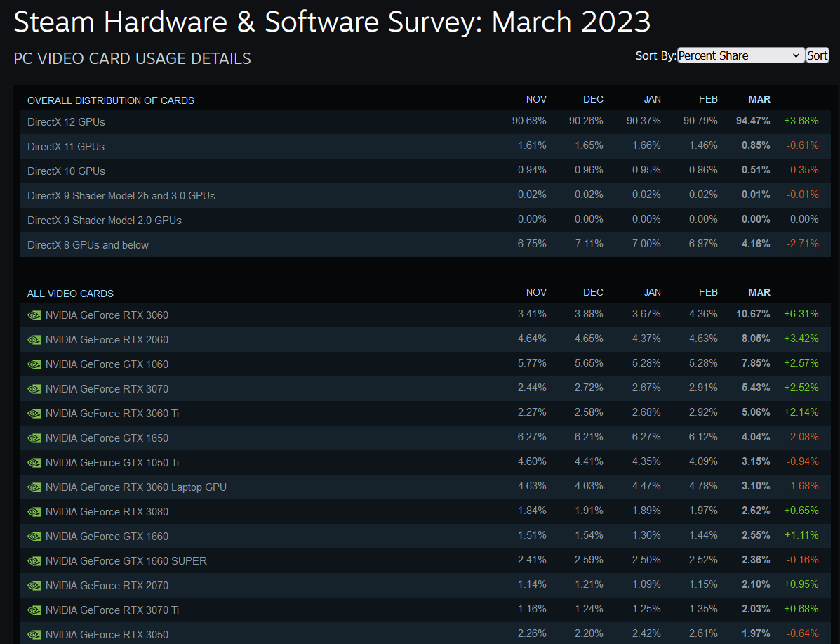The width and height of the screenshot is (840, 644).
Task: Click NVIDIA logo beside GTX 1660 SUPER
Action: pyautogui.click(x=34, y=561)
